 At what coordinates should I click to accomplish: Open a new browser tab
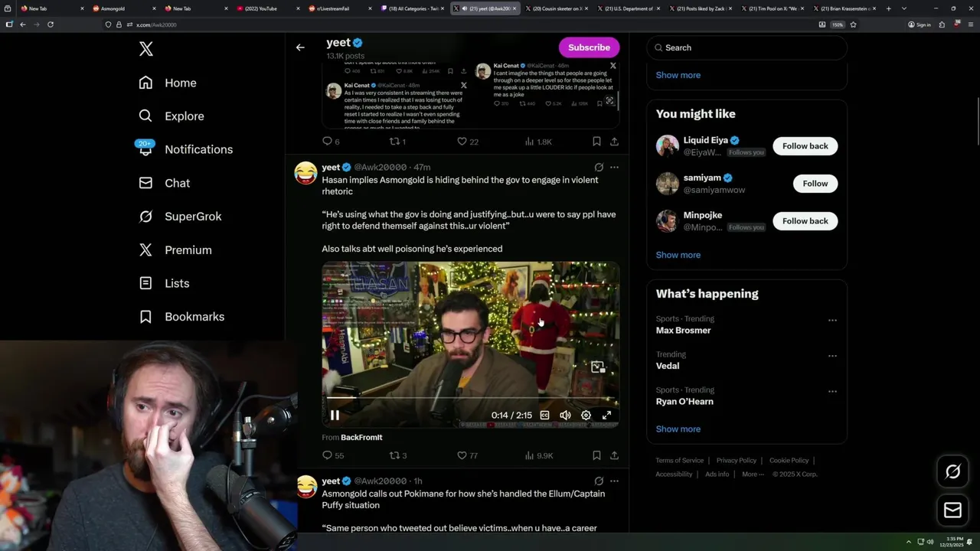coord(888,8)
